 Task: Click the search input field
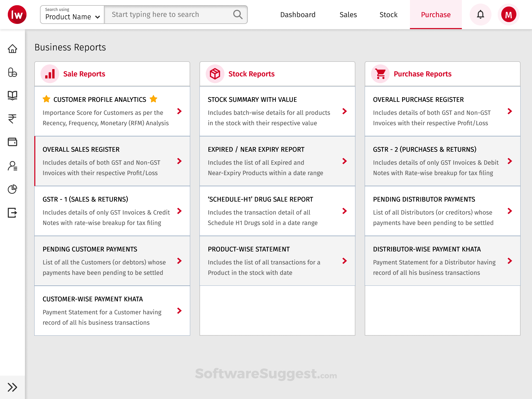(169, 15)
